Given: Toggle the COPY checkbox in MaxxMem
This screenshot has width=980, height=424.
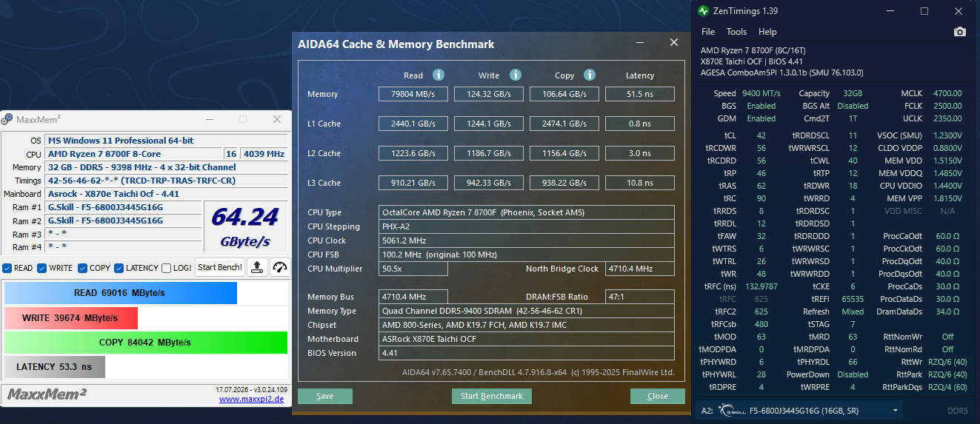Looking at the screenshot, I should pyautogui.click(x=83, y=268).
